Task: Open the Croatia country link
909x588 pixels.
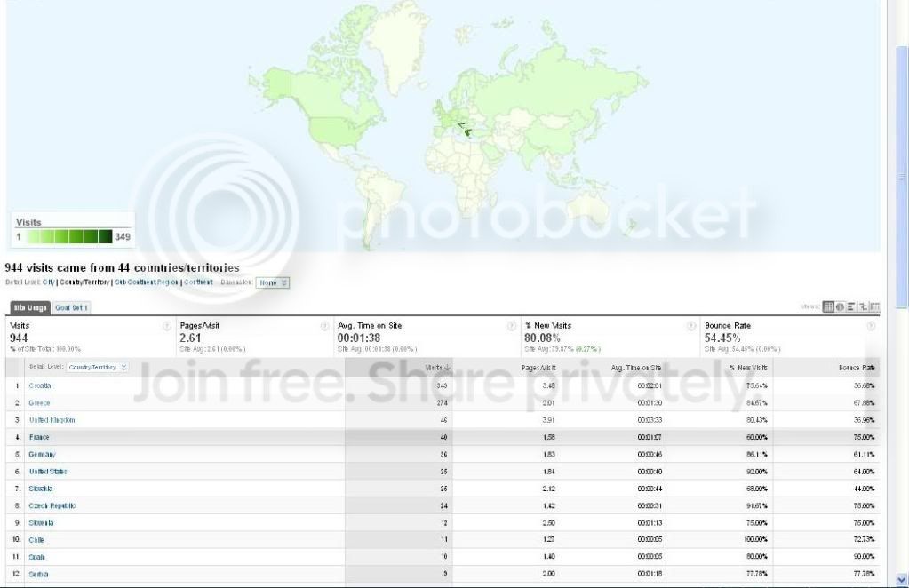Action: pyautogui.click(x=40, y=385)
